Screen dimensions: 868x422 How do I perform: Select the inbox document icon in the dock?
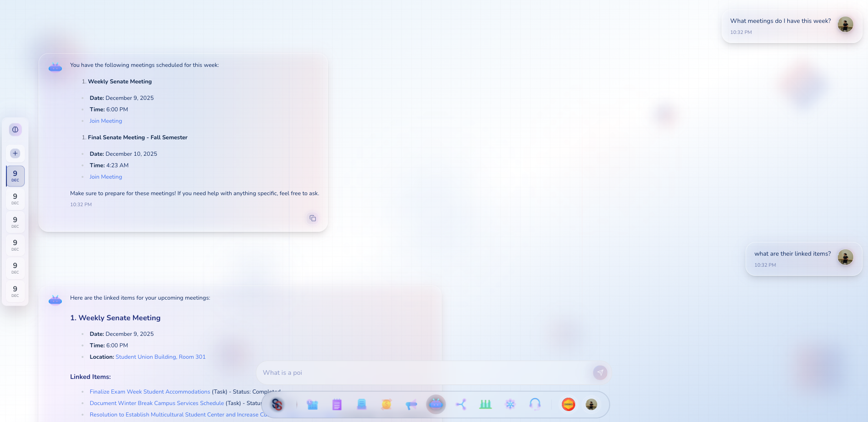(362, 405)
